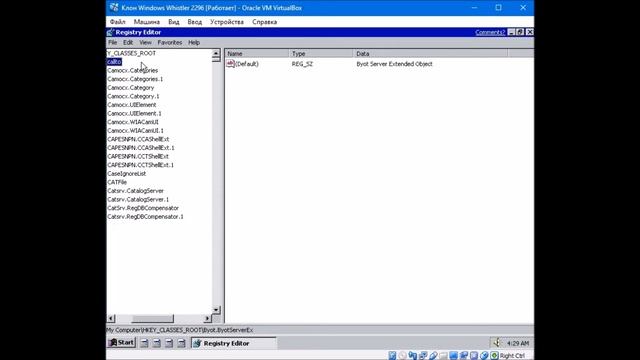Click the horizontal scrollbar left arrow

point(111,318)
